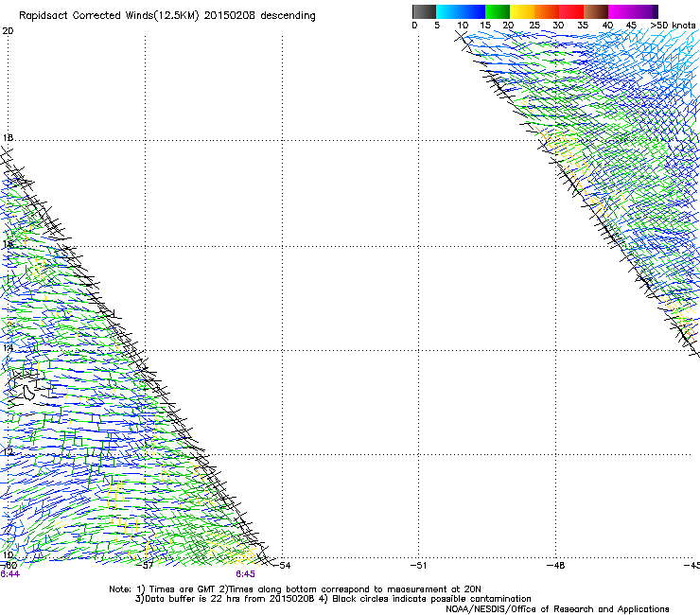
Task: Click the gray 0-5 knots legend swatch
Action: (424, 11)
